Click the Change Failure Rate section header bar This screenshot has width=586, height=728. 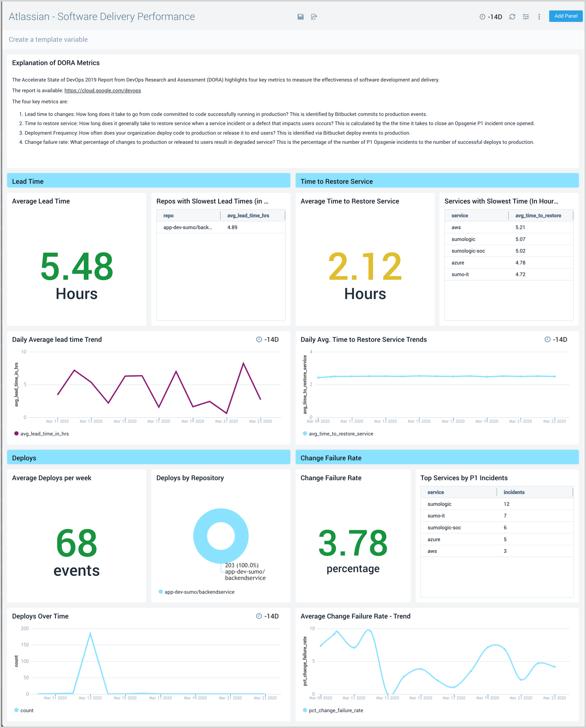point(437,458)
